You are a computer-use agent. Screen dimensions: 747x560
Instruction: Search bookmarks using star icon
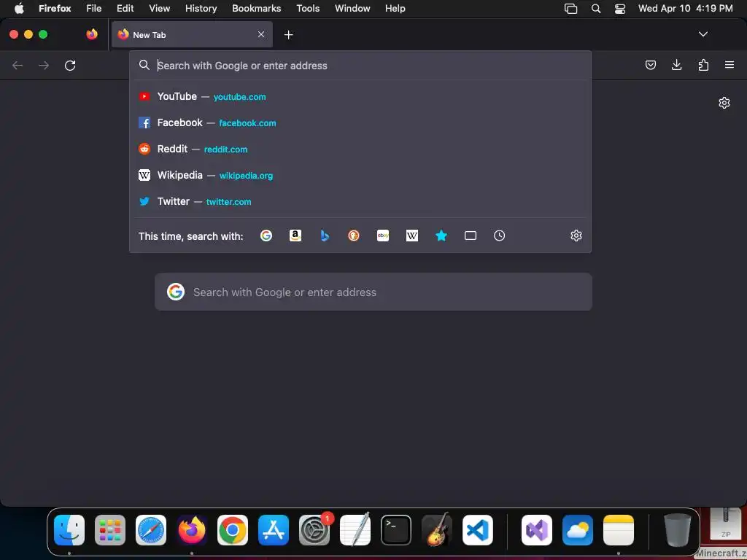[x=441, y=236]
